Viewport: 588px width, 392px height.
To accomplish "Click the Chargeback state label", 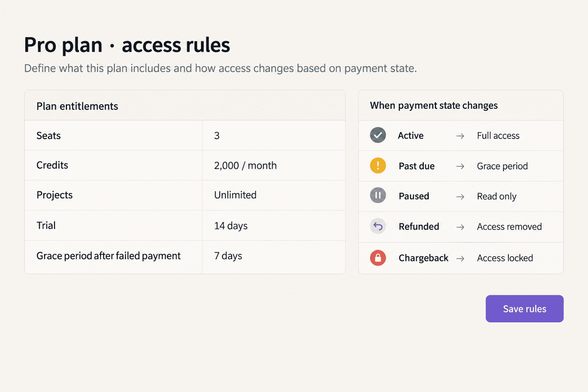I will click(423, 258).
